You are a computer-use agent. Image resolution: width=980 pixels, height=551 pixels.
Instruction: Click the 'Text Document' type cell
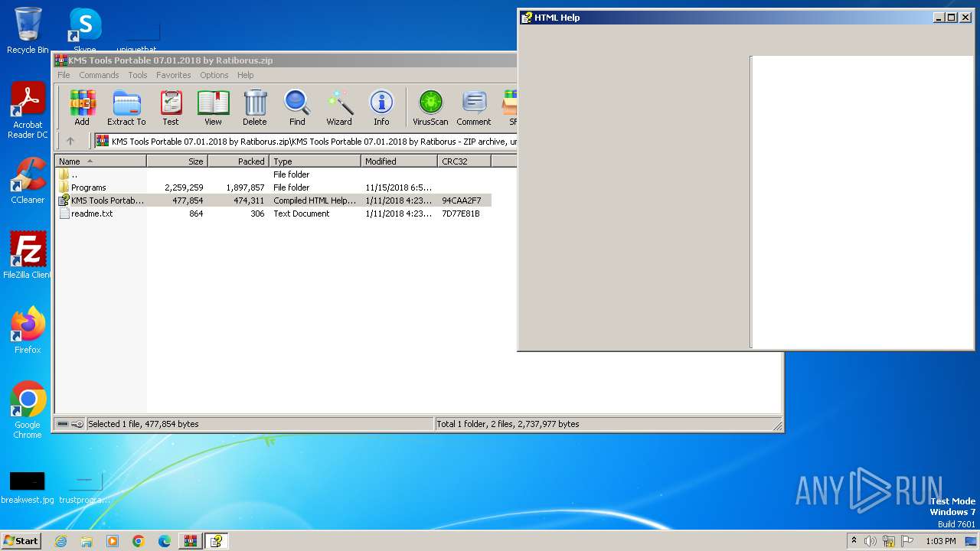[302, 214]
